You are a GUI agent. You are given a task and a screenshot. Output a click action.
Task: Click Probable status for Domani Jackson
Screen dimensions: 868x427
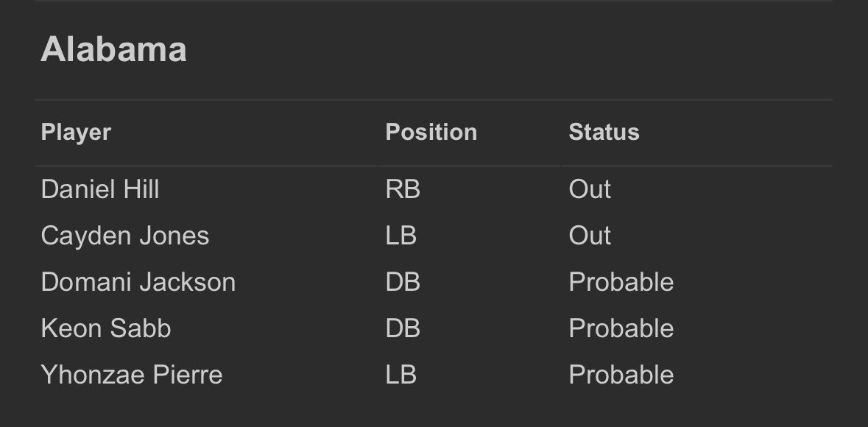click(621, 283)
